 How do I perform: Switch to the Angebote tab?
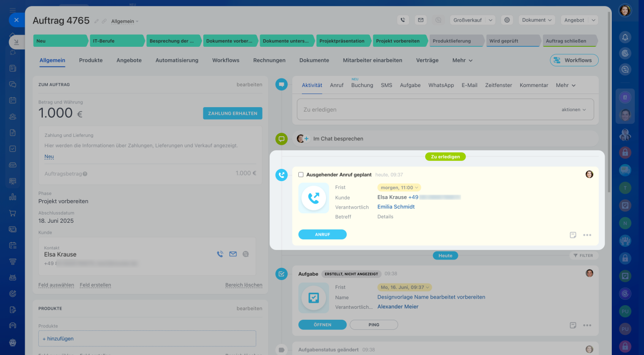pos(129,60)
